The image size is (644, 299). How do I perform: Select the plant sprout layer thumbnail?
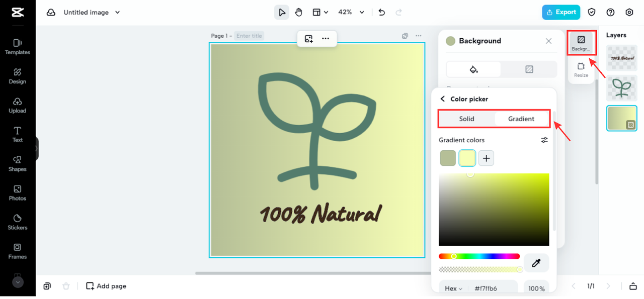[x=622, y=88]
